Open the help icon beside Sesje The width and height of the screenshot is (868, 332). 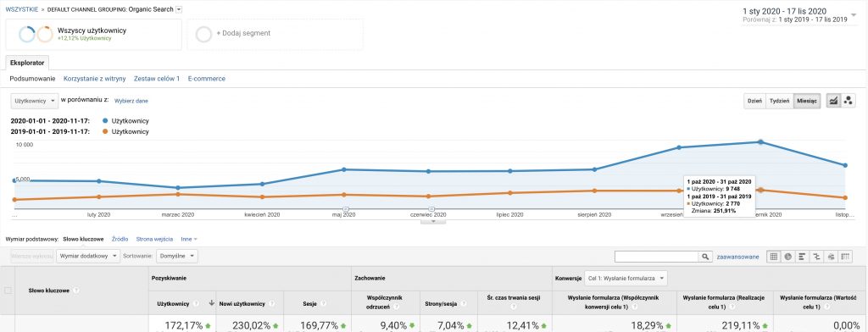(323, 303)
